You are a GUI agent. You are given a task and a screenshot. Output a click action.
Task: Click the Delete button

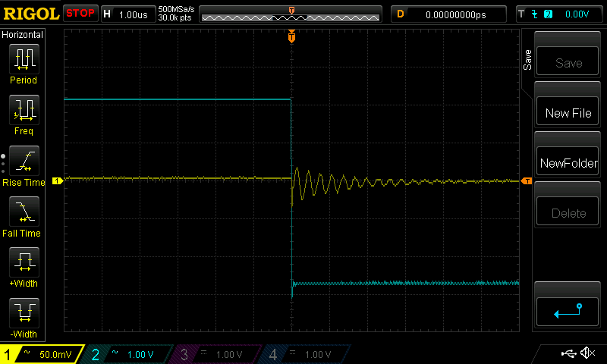[568, 212]
